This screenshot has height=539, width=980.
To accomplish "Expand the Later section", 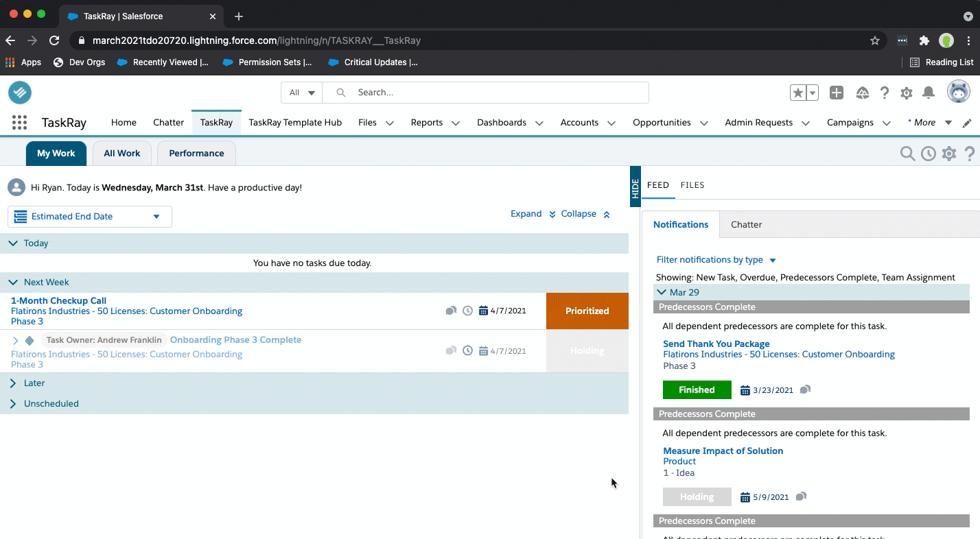I will tap(13, 383).
